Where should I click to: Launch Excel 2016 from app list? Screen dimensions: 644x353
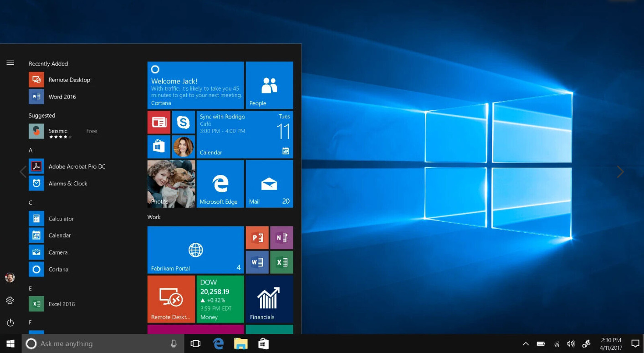52,304
